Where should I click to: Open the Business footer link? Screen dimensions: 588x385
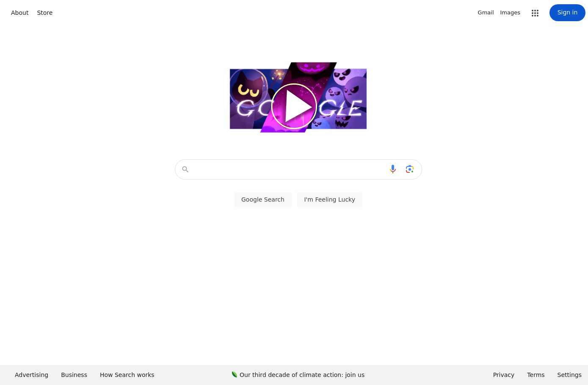[x=74, y=375]
